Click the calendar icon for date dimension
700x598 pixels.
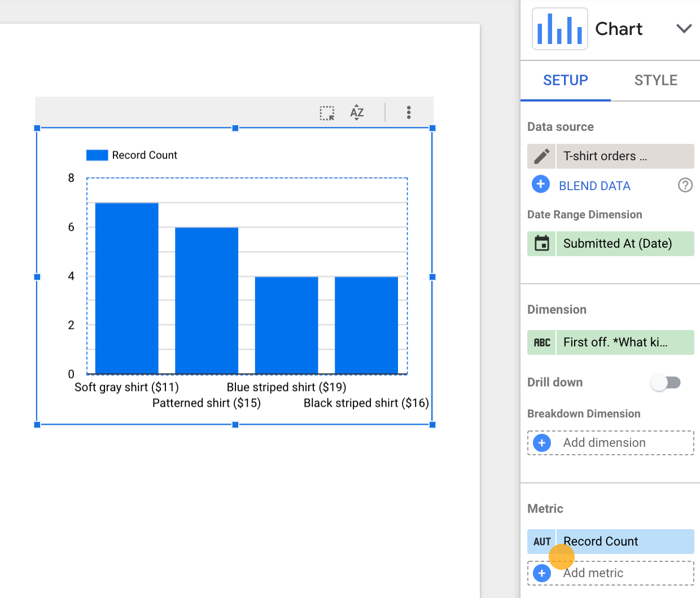(x=541, y=244)
